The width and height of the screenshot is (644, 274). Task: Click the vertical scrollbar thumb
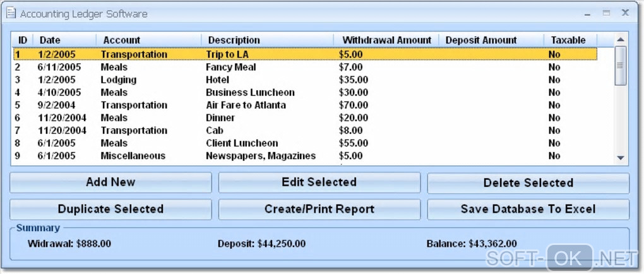tap(621, 66)
